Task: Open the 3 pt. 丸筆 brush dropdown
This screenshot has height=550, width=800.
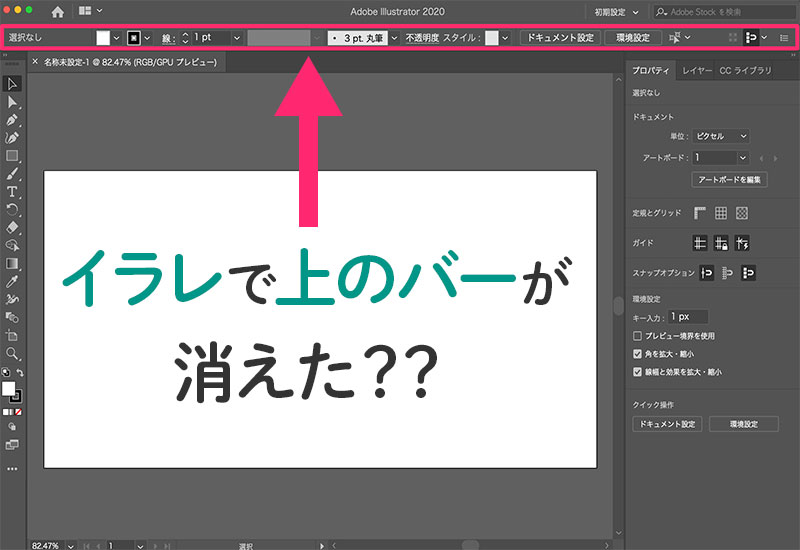Action: tap(394, 38)
